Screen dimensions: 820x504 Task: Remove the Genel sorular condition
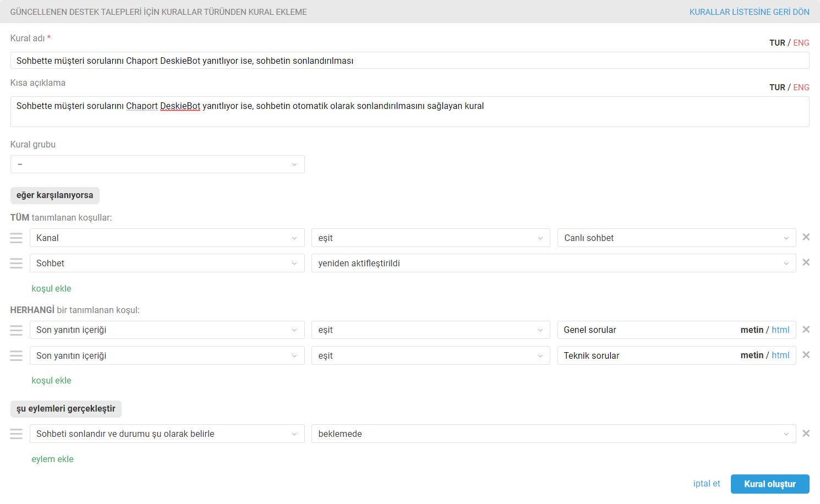point(806,330)
